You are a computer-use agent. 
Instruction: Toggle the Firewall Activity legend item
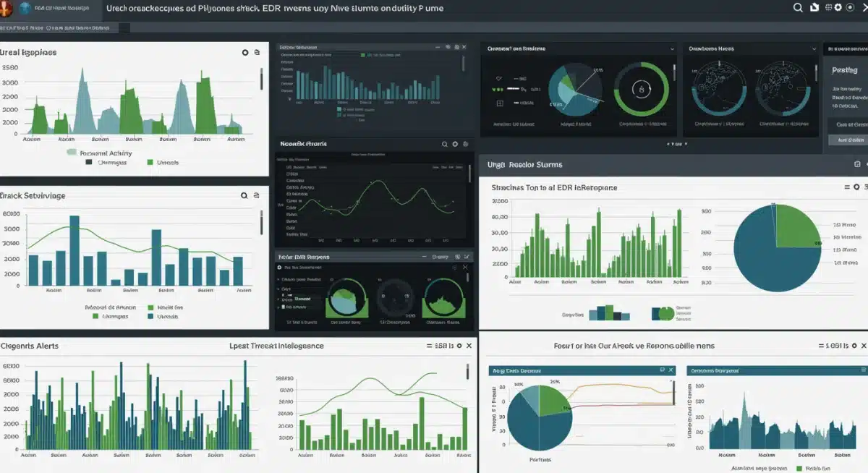click(71, 153)
